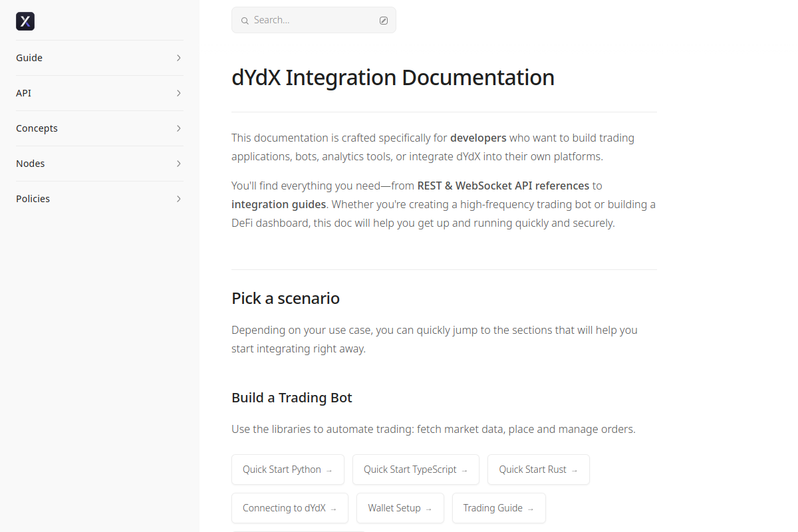Image resolution: width=798 pixels, height=532 pixels.
Task: Click the dYdX Integration Documentation heading
Action: (393, 77)
